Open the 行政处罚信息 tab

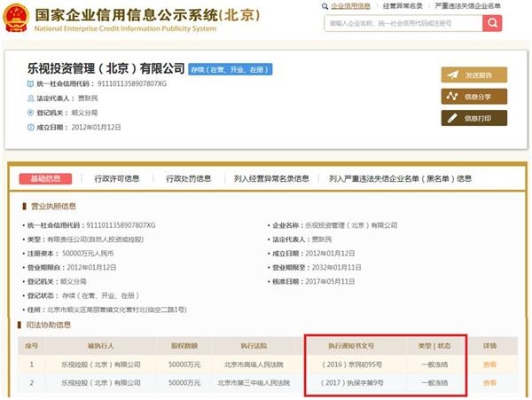pyautogui.click(x=188, y=178)
